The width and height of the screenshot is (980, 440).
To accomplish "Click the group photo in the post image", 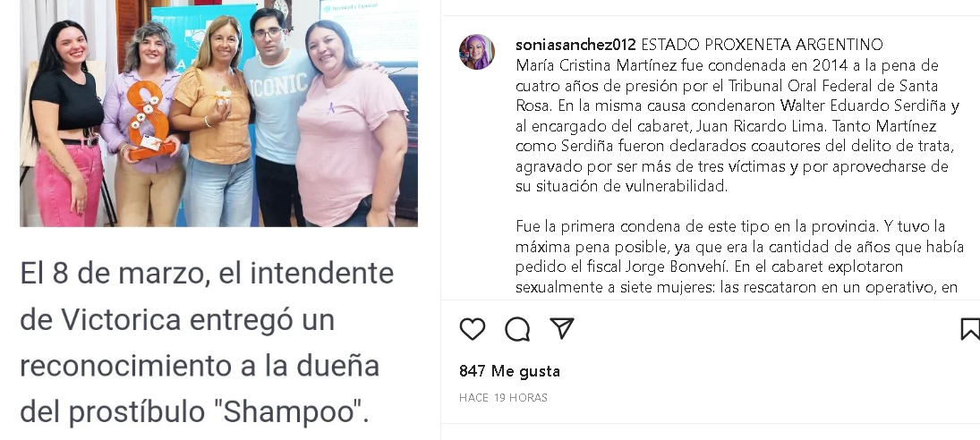I will pos(218,113).
